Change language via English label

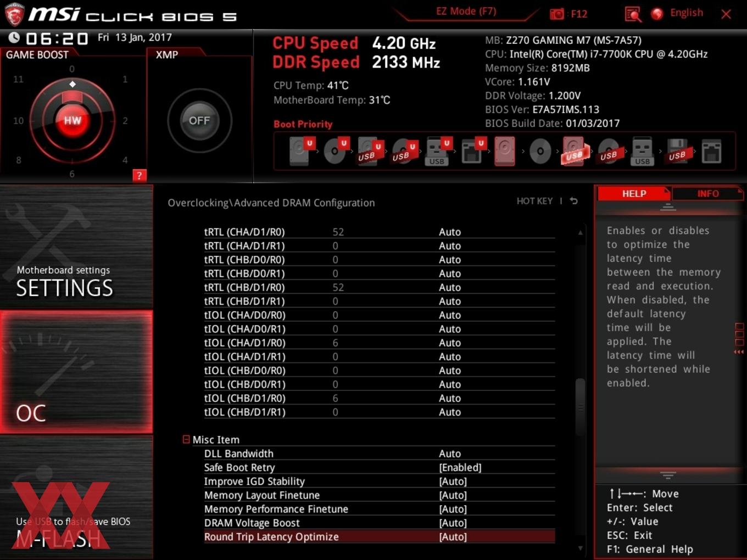(686, 13)
